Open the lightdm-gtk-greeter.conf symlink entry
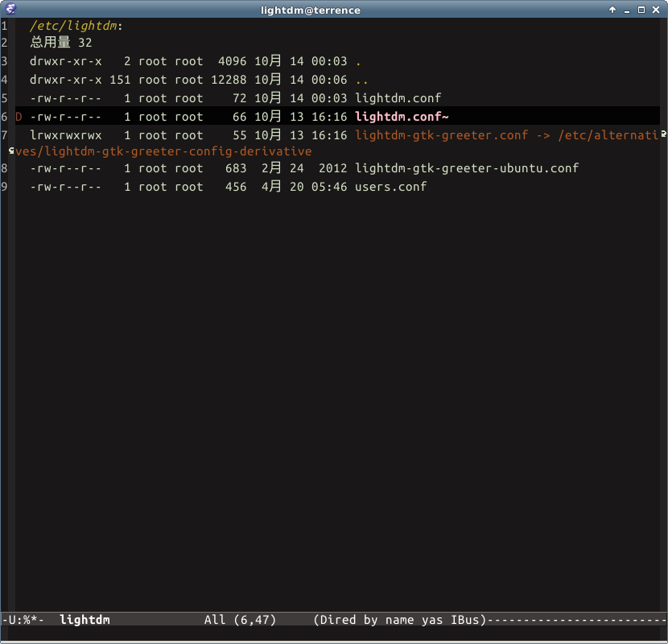 (441, 135)
